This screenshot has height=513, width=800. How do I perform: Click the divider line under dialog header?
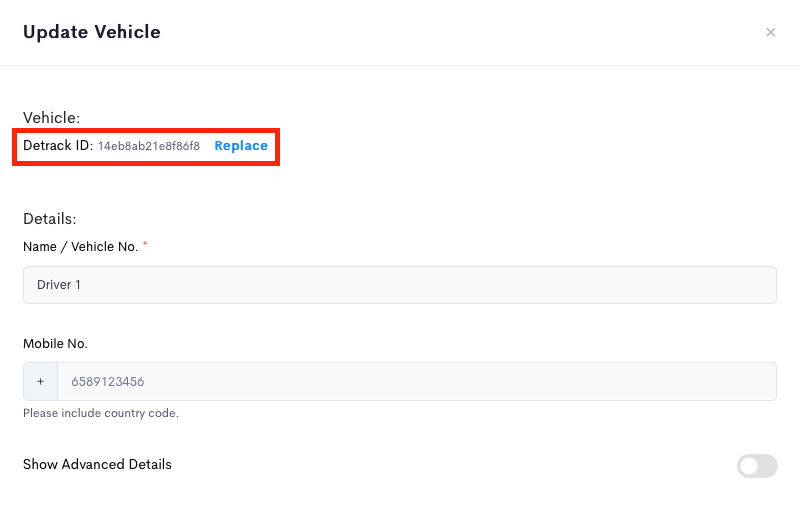pyautogui.click(x=400, y=65)
